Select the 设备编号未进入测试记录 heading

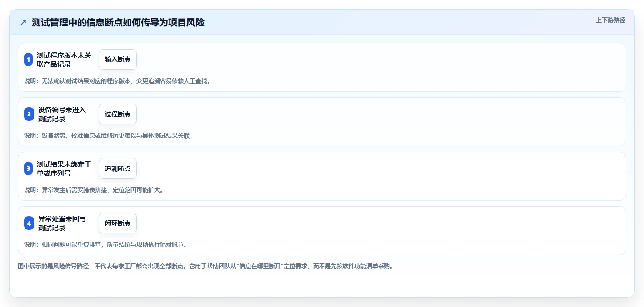click(x=62, y=114)
